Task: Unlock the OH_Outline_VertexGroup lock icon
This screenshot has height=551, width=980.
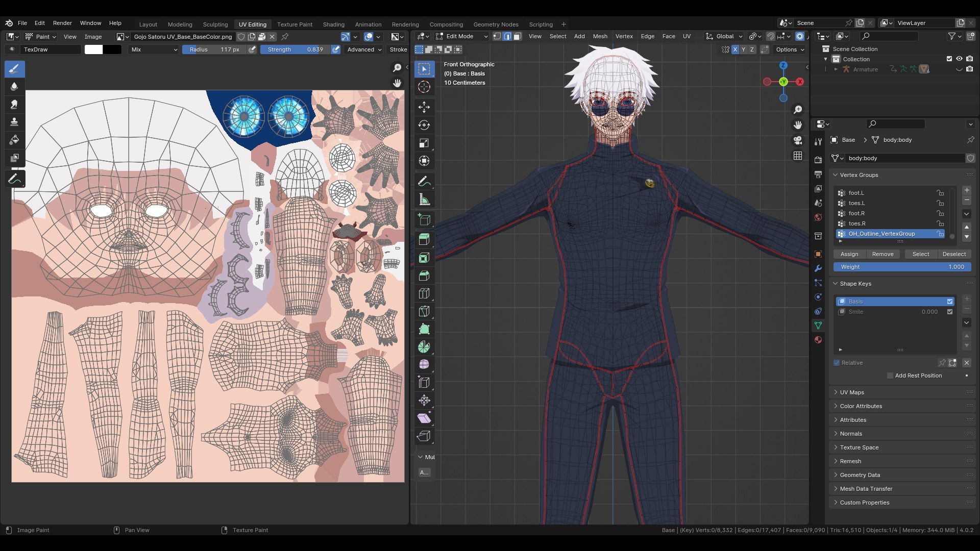Action: coord(940,234)
